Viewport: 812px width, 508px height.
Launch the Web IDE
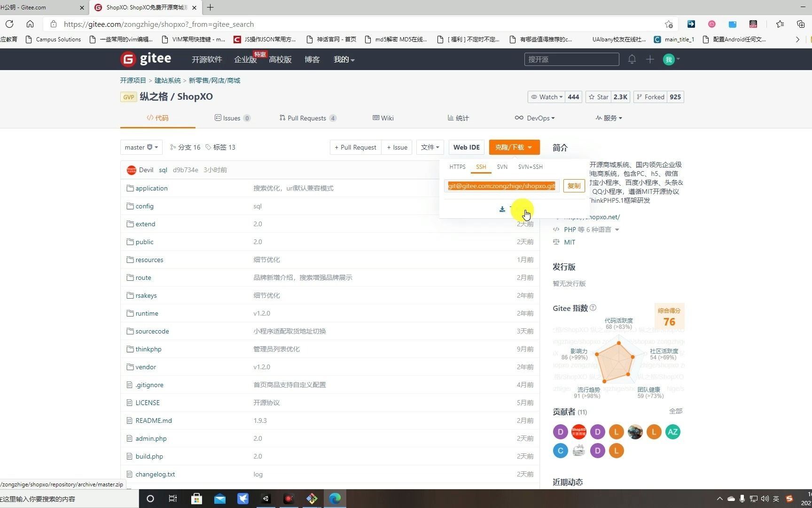(x=466, y=147)
